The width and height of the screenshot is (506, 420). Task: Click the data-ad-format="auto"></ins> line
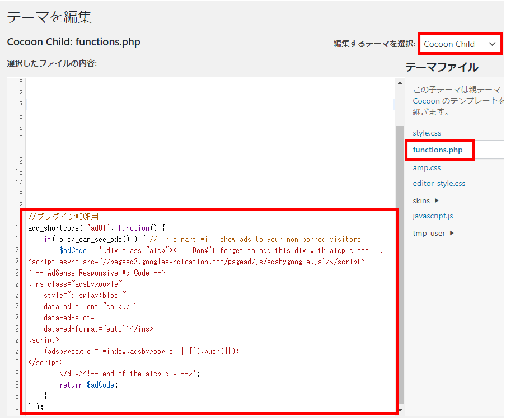(x=99, y=329)
